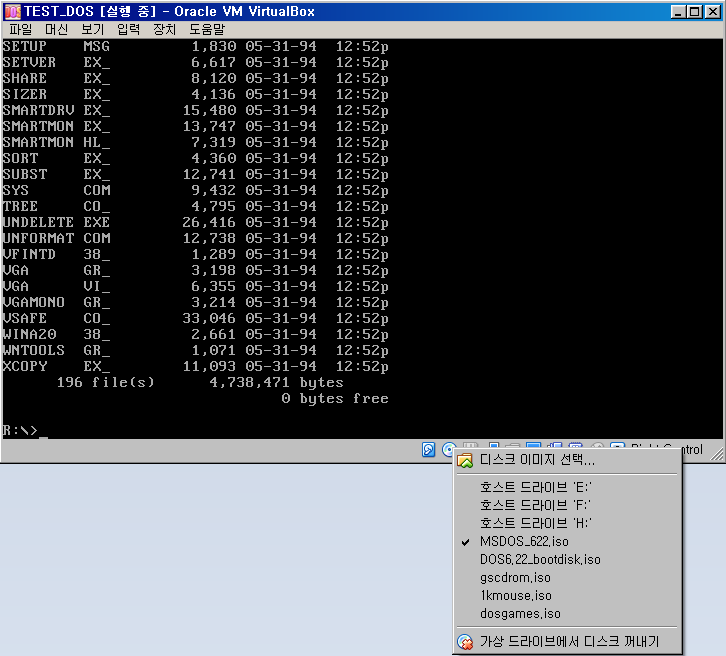Screen dimensions: 726x656
Task: Click the SHARE EX_ file row
Action: click(x=195, y=78)
